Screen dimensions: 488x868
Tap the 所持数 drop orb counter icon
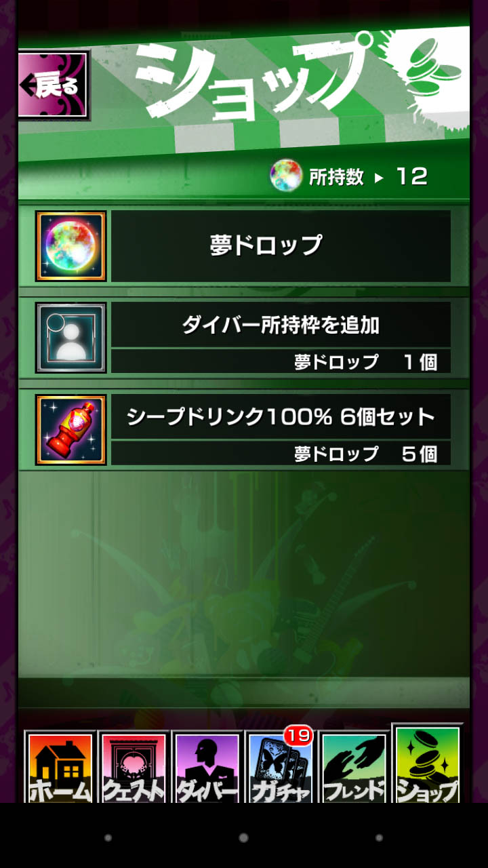[285, 177]
